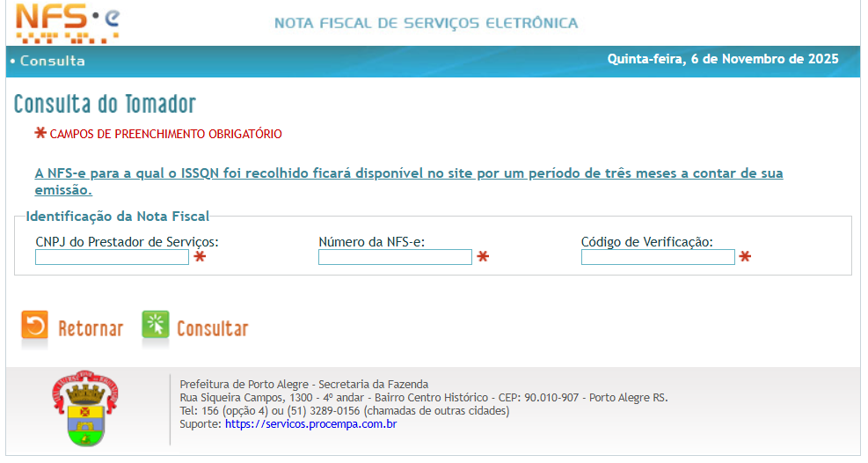Click the NFS-e logo in the header
This screenshot has height=463, width=868.
68,23
